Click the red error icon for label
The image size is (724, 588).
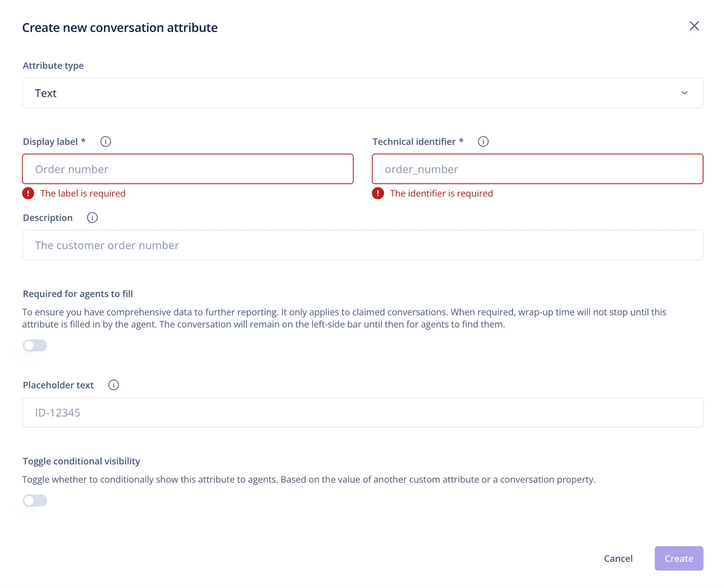pyautogui.click(x=28, y=193)
